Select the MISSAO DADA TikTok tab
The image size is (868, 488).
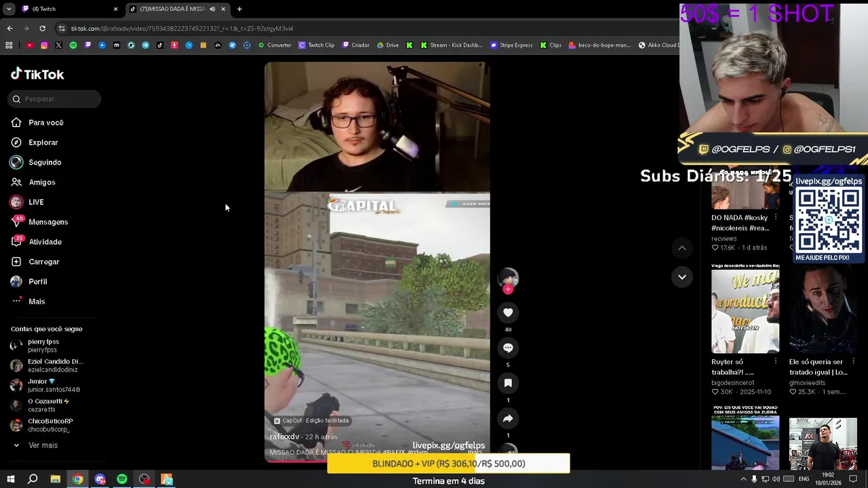[172, 9]
